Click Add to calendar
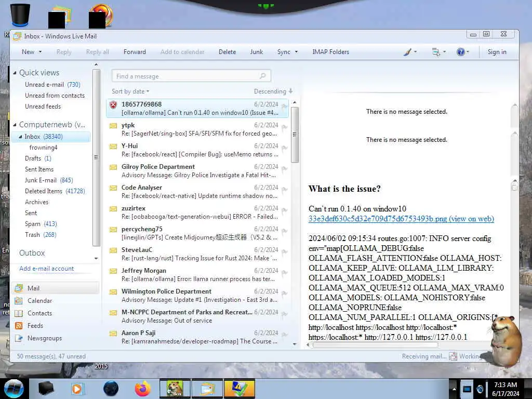 [182, 52]
